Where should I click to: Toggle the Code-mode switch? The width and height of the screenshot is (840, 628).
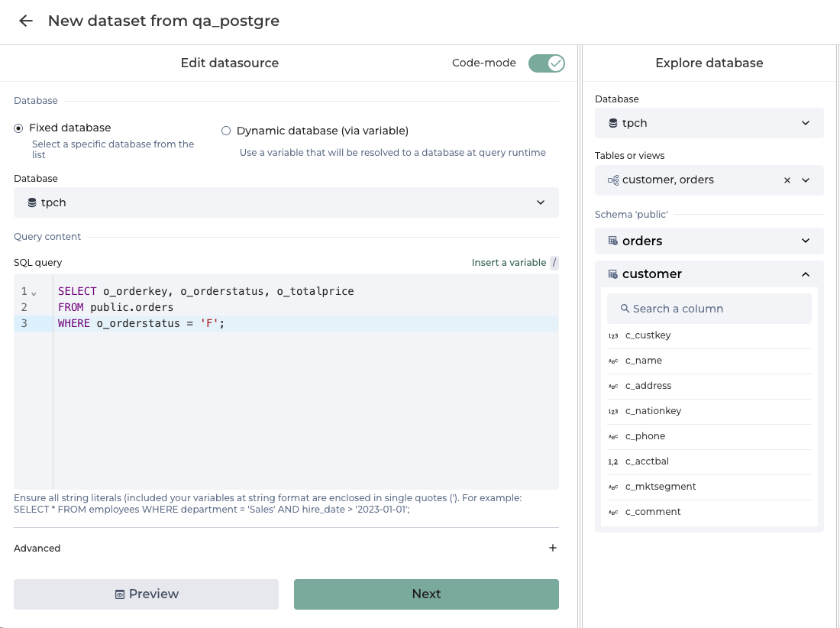coord(546,63)
